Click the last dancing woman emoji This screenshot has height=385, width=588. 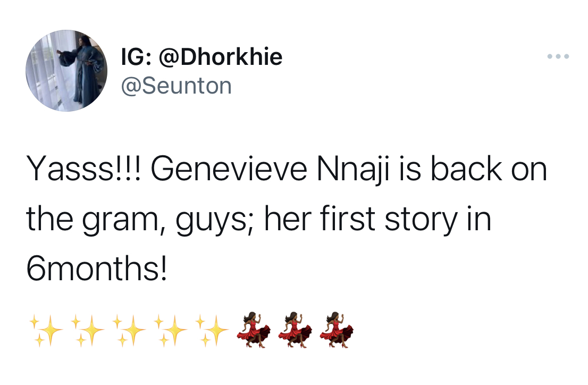pos(337,330)
